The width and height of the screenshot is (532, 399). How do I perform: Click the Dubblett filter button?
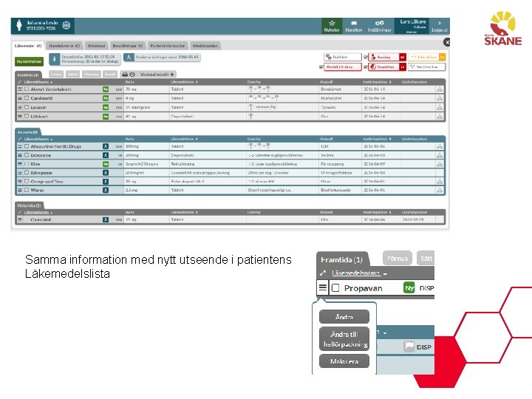click(x=342, y=58)
